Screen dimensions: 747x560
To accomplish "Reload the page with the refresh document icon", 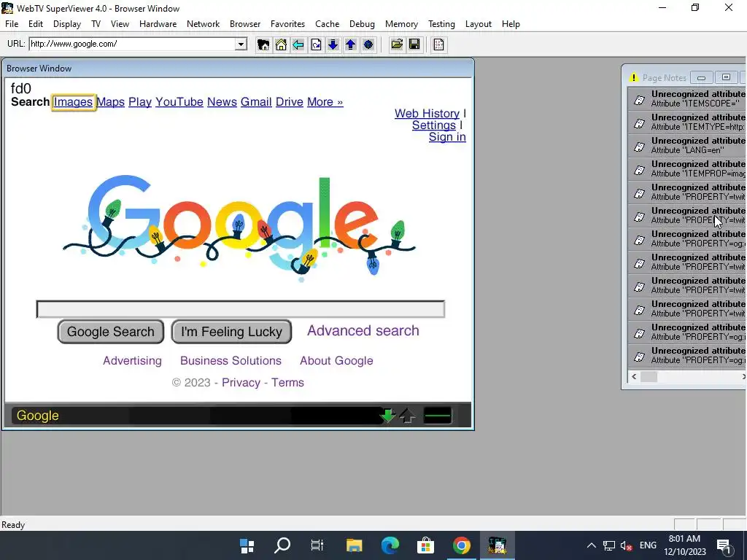I will [x=316, y=44].
